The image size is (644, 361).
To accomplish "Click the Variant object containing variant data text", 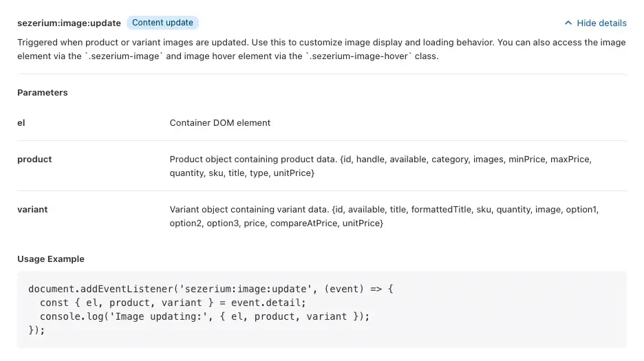I will point(384,216).
